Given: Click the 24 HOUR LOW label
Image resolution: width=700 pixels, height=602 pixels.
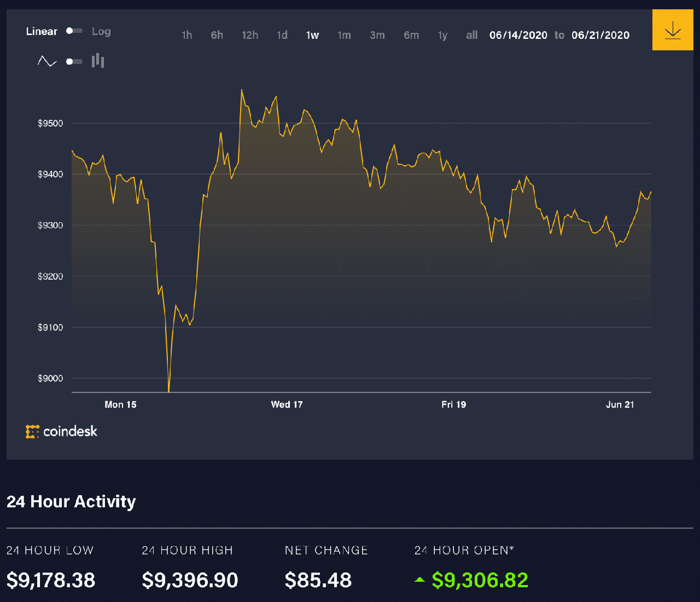Looking at the screenshot, I should 50,550.
